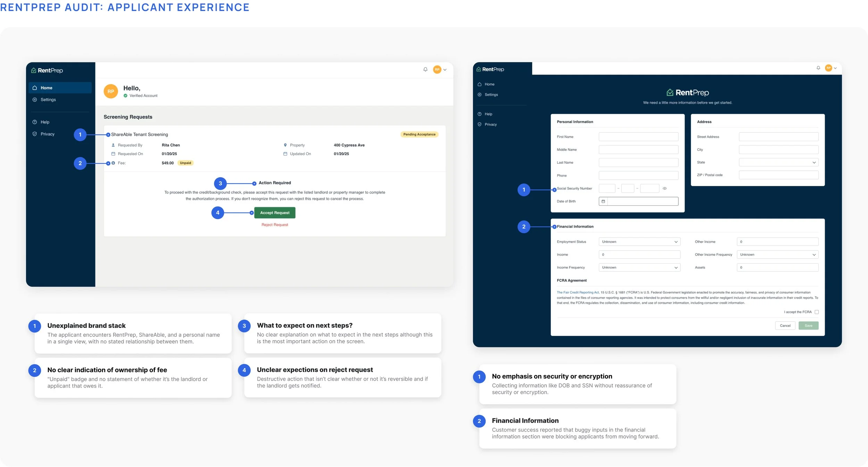This screenshot has width=868, height=467.
Task: Click the Rita Chen requester name
Action: click(171, 145)
